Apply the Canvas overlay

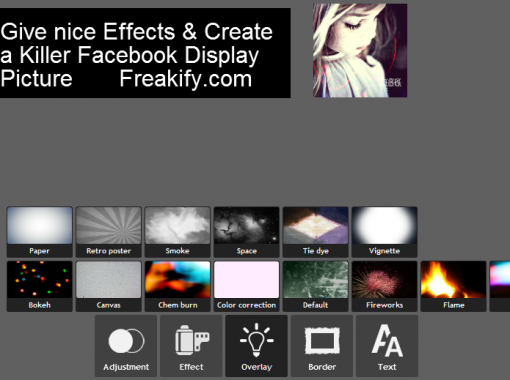[x=109, y=286]
